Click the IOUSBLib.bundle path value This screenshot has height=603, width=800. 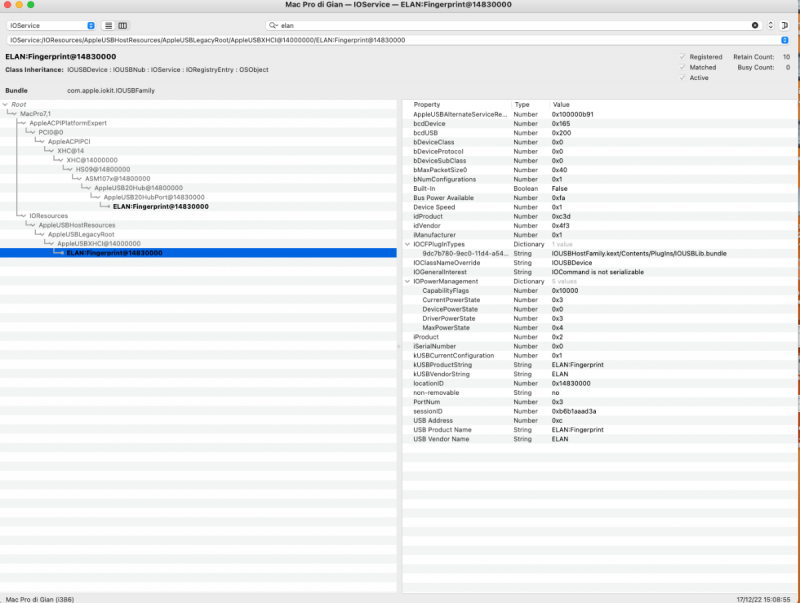[x=639, y=254]
